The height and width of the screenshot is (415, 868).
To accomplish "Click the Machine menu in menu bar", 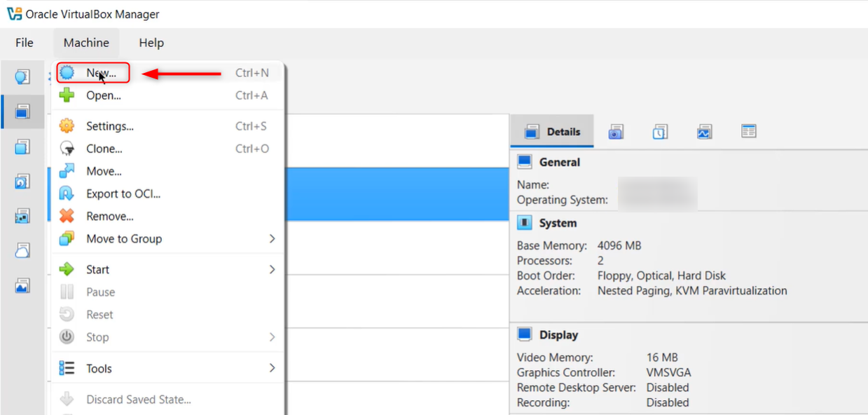I will [86, 43].
